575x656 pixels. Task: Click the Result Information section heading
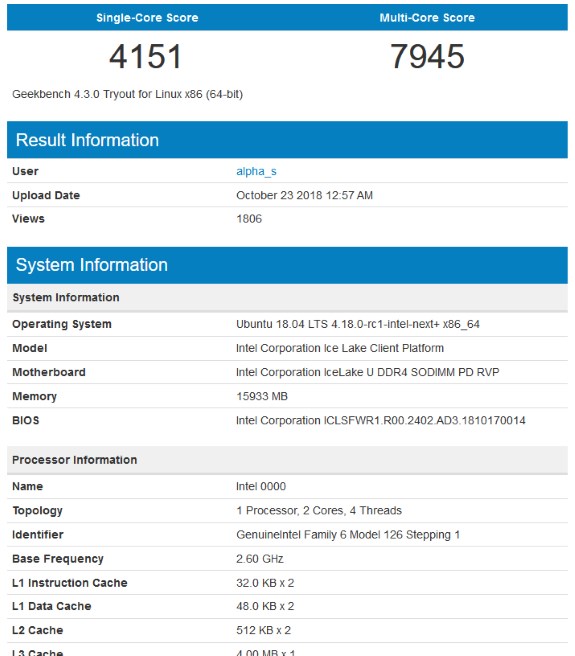point(87,140)
